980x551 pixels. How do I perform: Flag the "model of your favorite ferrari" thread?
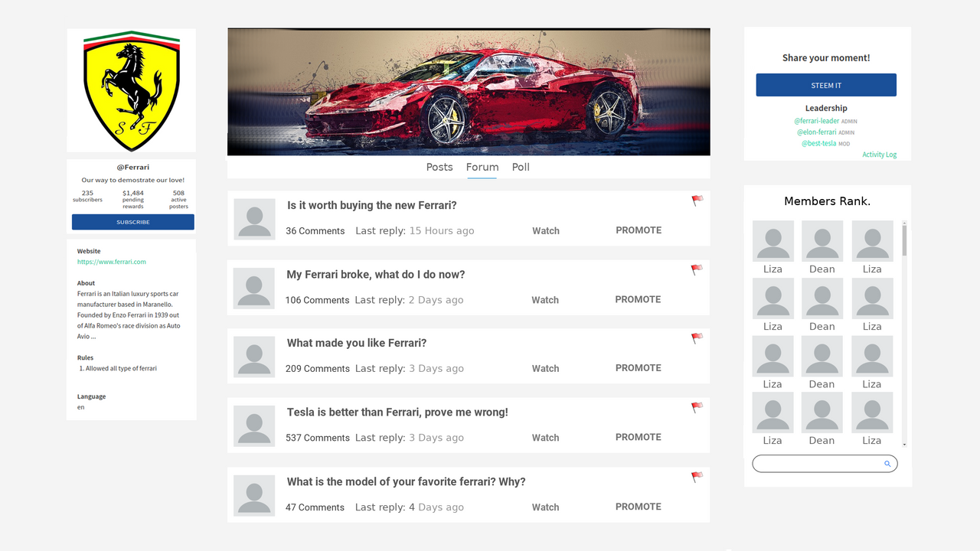[x=697, y=477]
